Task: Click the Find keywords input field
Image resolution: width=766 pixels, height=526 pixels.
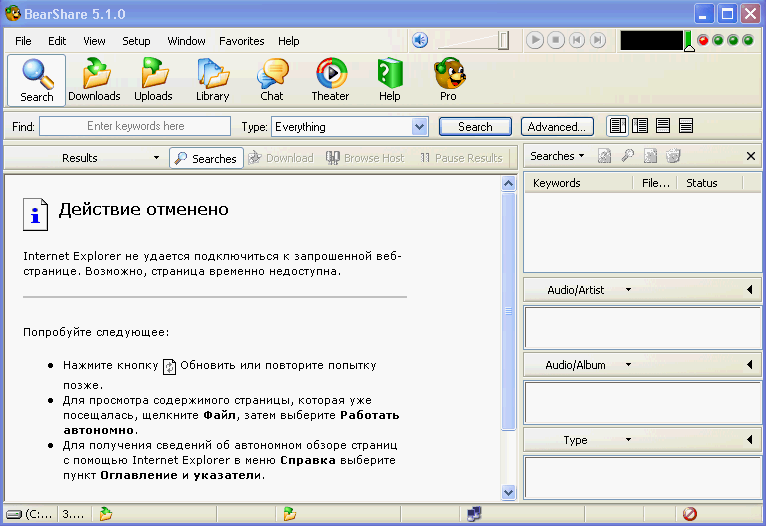Action: [x=135, y=126]
